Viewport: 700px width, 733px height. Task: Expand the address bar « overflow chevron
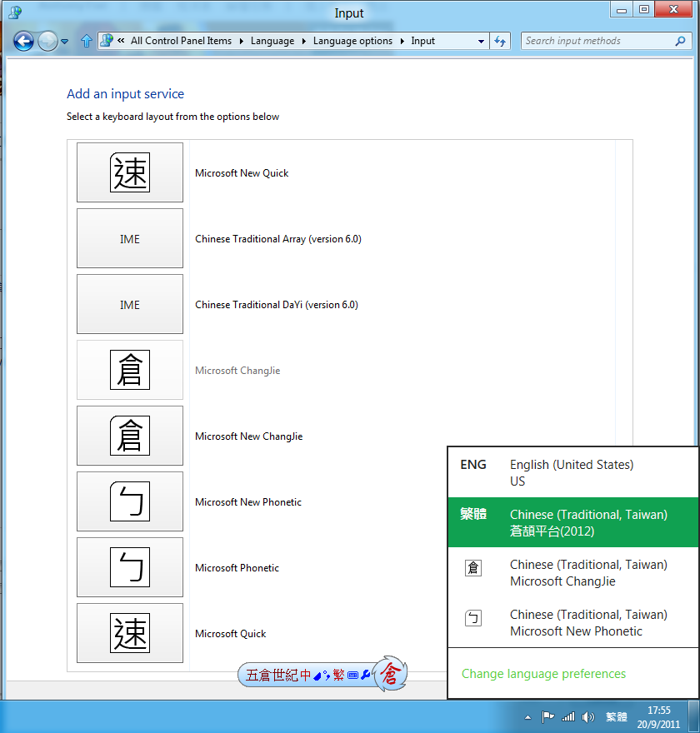[x=121, y=41]
